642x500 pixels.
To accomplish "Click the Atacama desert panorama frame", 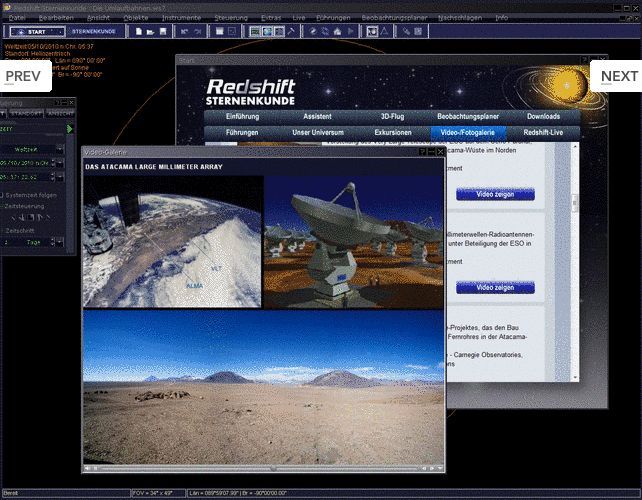I will [263, 387].
